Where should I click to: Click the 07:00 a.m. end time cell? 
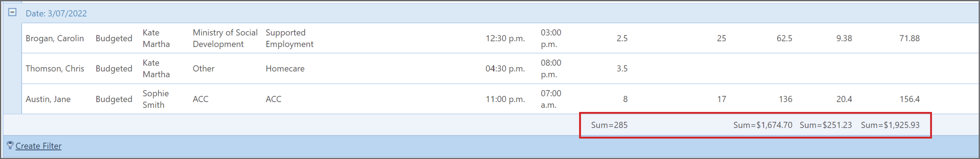click(551, 99)
